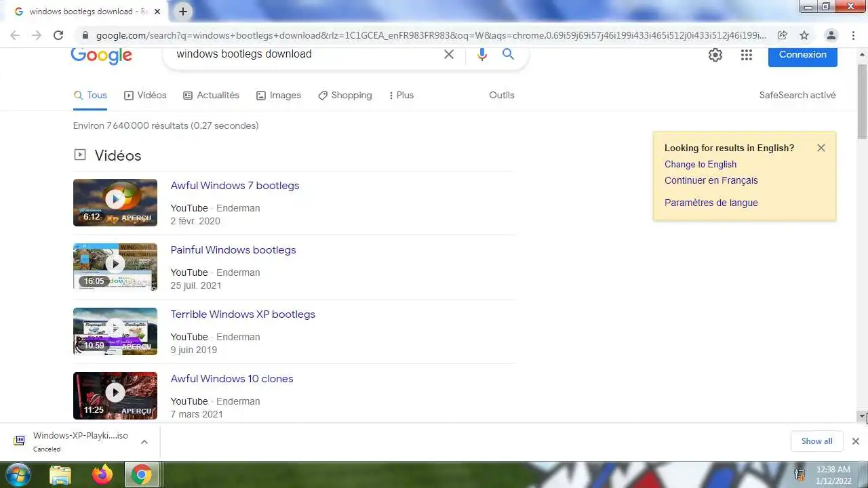Switch to the Images tab

pos(279,96)
